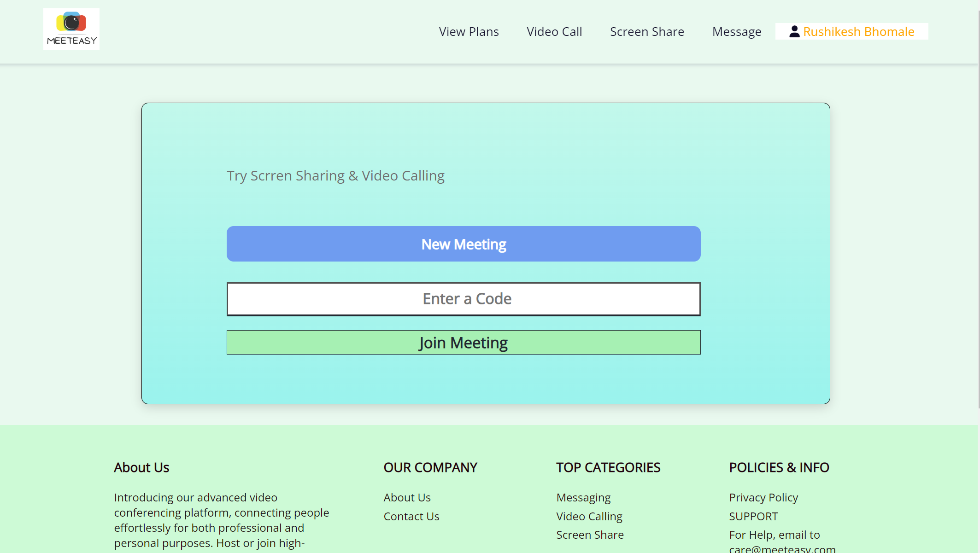Screen dimensions: 980x553
Task: Select Video Call from the navigation bar
Action: click(554, 31)
